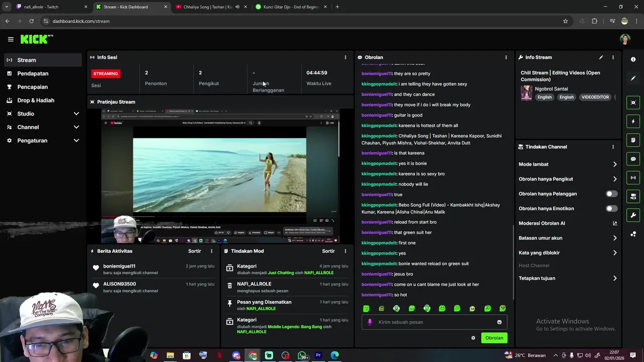
Task: Click the stream preview video
Action: tap(220, 176)
